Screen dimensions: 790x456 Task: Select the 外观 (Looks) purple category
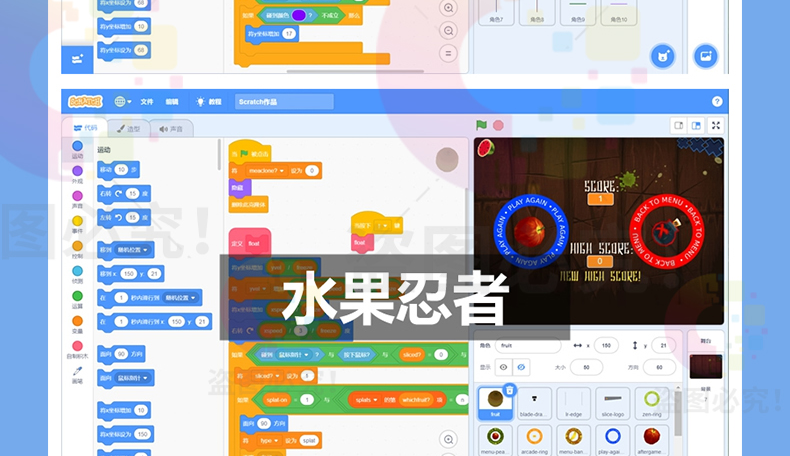77,175
